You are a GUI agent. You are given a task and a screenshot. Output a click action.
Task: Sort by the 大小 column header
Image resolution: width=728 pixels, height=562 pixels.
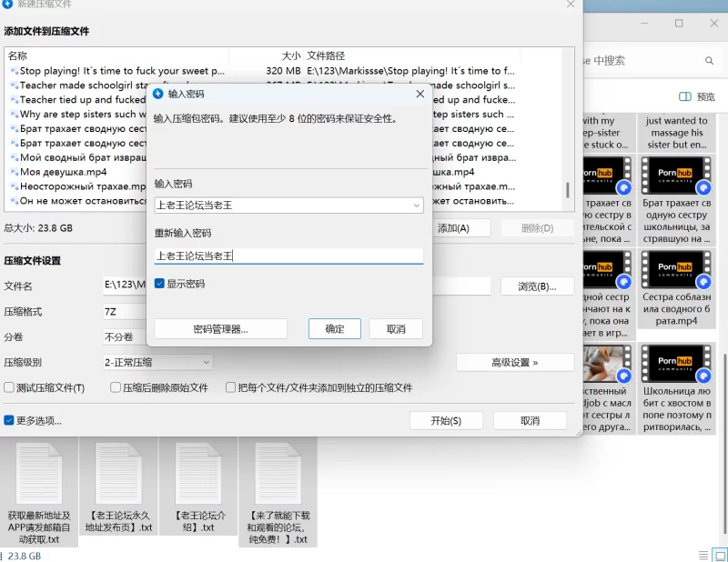point(291,55)
